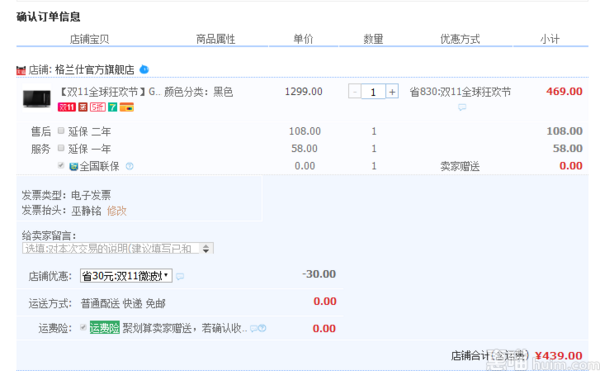This screenshot has width=600, height=371.
Task: Open the 【双11全球狂欢节】G.. product title link
Action: pos(108,92)
